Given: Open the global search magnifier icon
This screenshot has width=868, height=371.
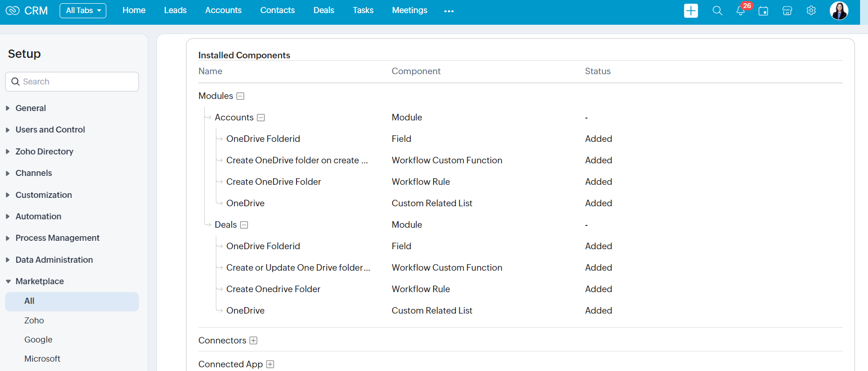Looking at the screenshot, I should (x=717, y=11).
